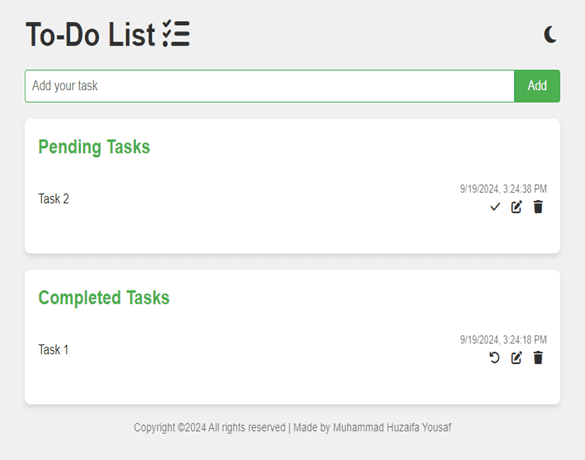The width and height of the screenshot is (585, 460).
Task: Click the To-Do List title text
Action: pyautogui.click(x=90, y=34)
